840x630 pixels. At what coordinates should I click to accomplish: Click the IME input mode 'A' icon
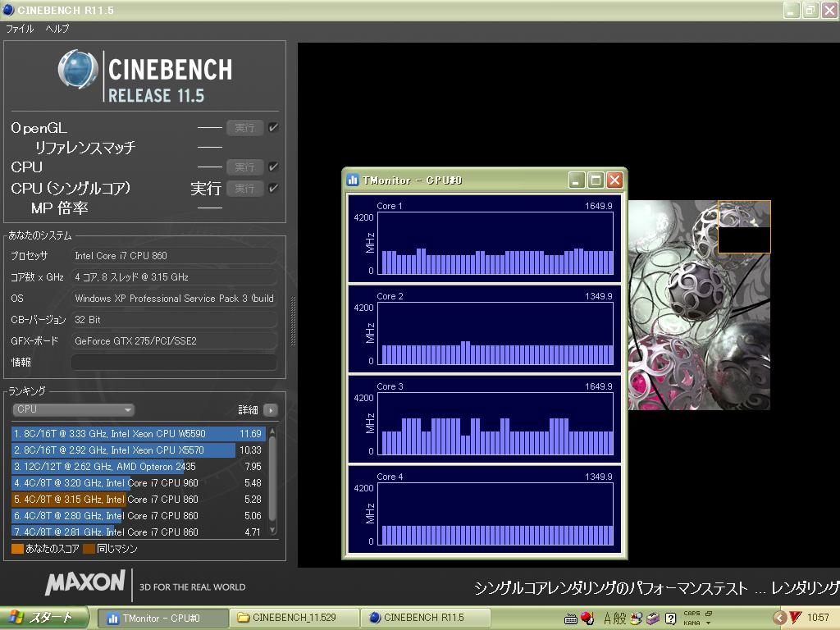[609, 618]
